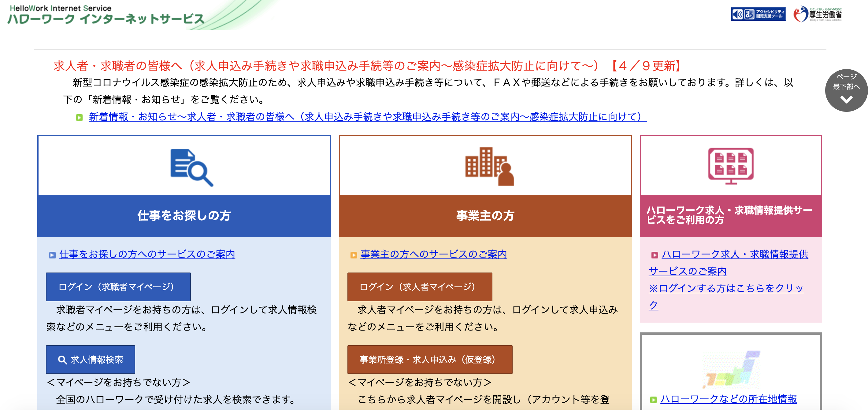Select text ＜マイページをお持ちでない方＞ under 求人情報検索
Image resolution: width=868 pixels, height=410 pixels.
118,382
